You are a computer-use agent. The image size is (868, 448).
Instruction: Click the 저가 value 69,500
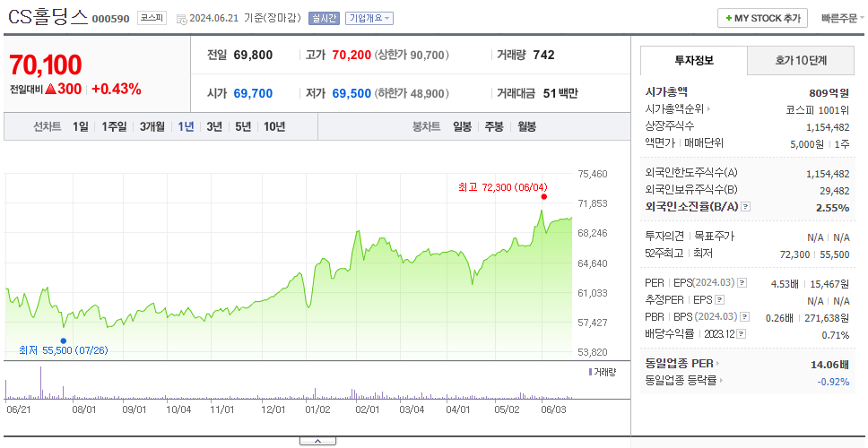352,93
